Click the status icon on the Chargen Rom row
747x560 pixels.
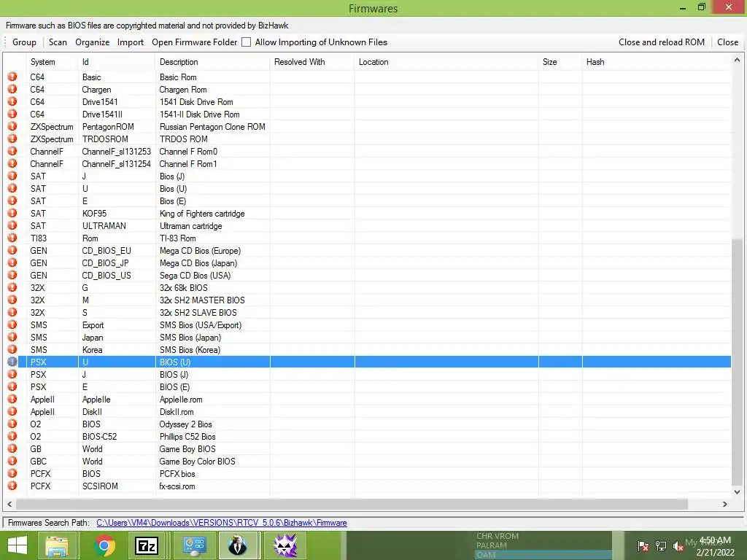tap(12, 89)
